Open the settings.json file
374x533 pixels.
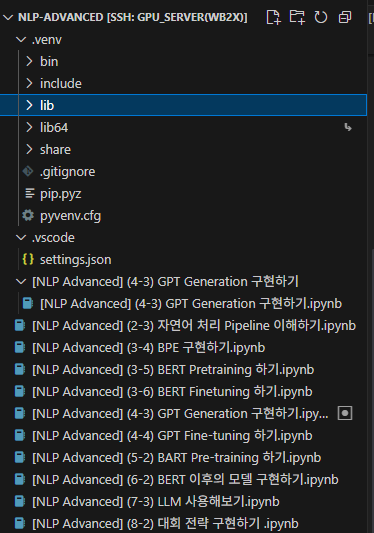point(75,260)
